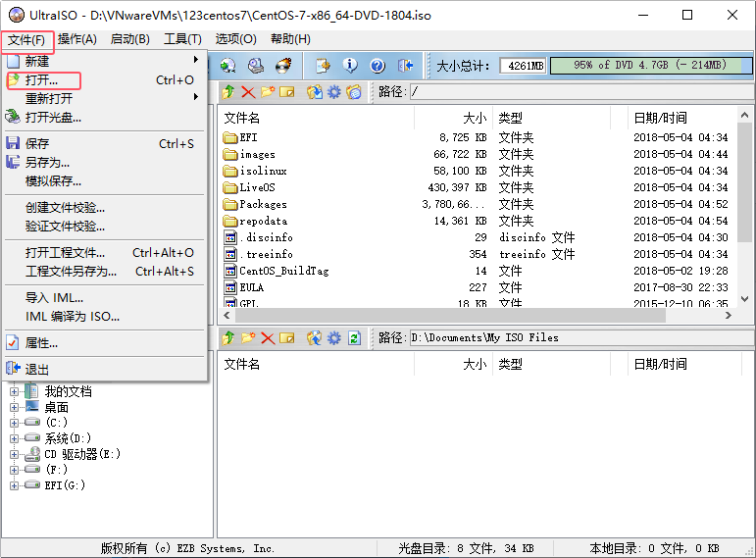
Task: Click the ISO path field showing /
Action: pos(581,91)
